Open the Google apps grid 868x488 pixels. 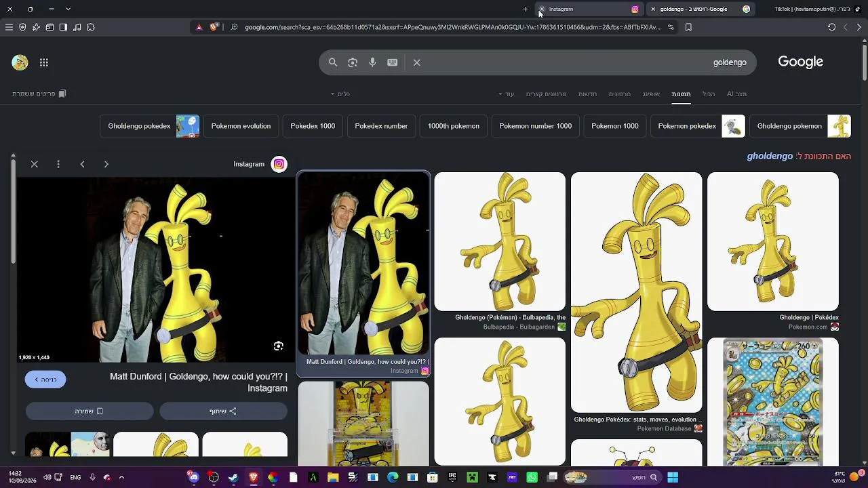[x=44, y=62]
